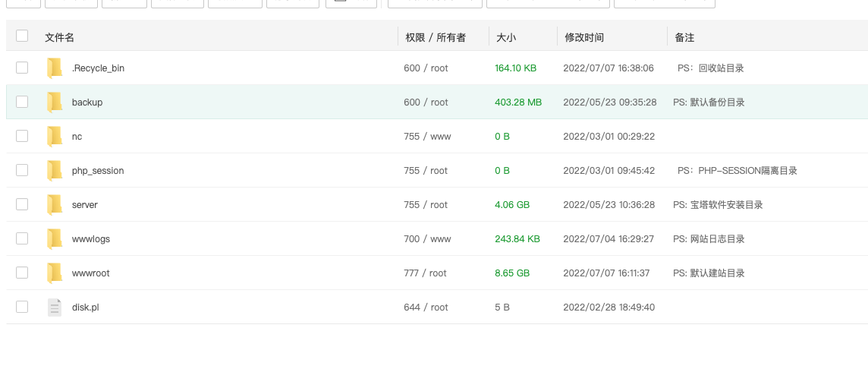Click the 权限 / 所有者 column header
Image resolution: width=868 pixels, height=369 pixels.
click(436, 38)
